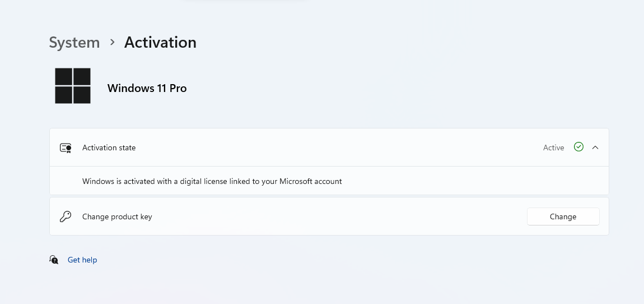Click the Windows logo icon
Screen dimensions: 644x304
coord(73,86)
